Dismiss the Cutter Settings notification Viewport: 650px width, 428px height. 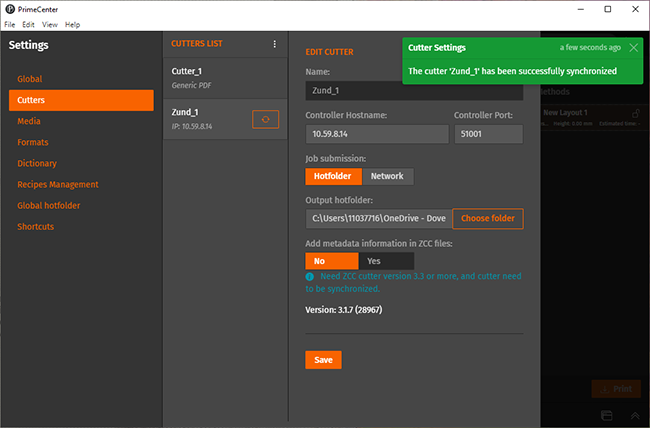coord(634,47)
